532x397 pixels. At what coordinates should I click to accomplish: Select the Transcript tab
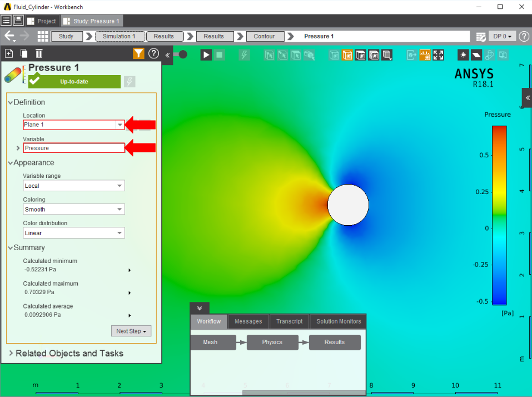click(289, 321)
